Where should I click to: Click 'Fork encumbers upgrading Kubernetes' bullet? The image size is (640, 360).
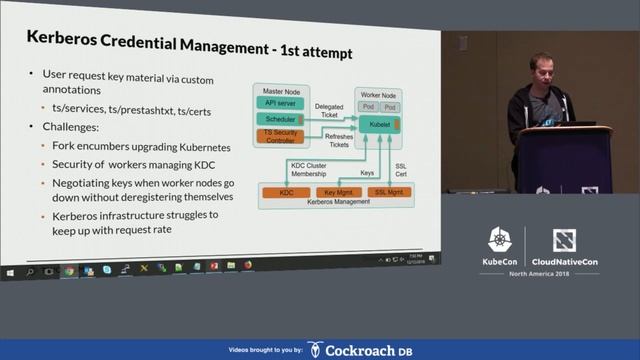[x=141, y=147]
